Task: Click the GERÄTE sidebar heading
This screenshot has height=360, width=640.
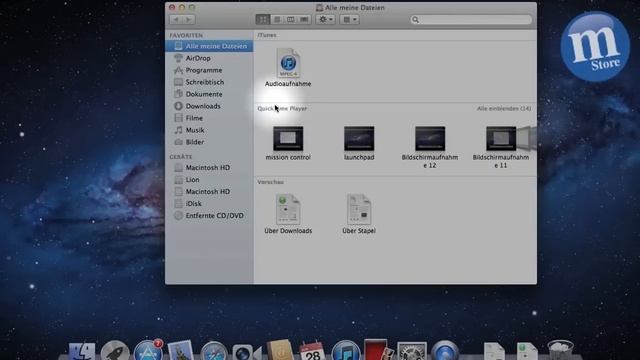Action: pyautogui.click(x=181, y=157)
